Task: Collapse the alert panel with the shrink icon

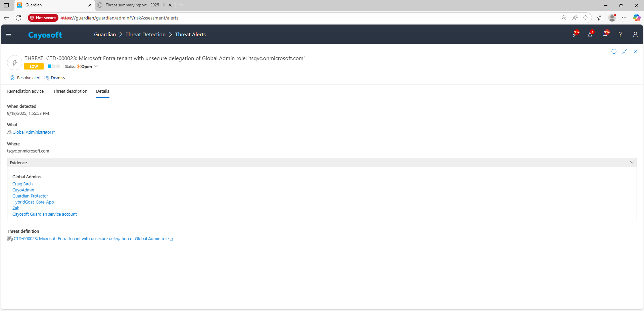Action: coord(625,51)
